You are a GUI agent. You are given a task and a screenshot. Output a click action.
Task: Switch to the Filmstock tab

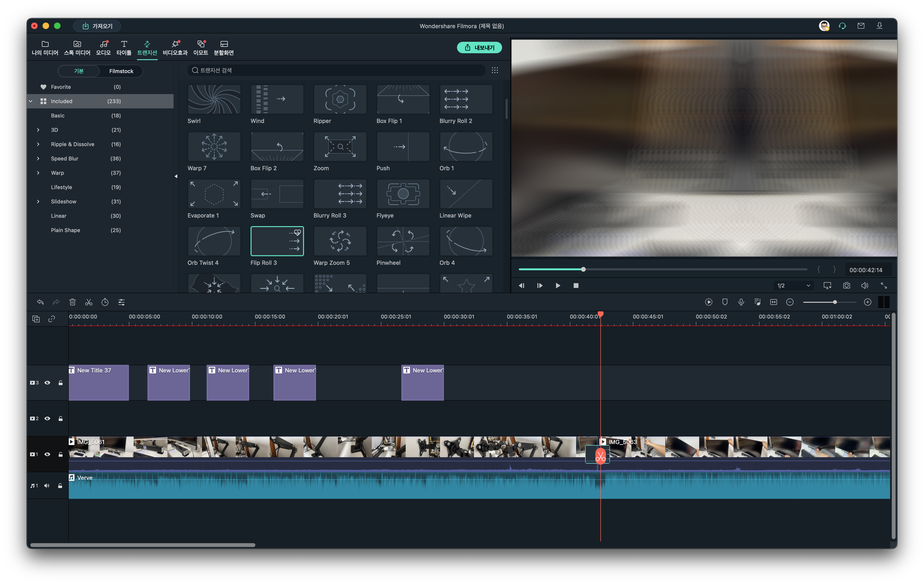pos(121,71)
